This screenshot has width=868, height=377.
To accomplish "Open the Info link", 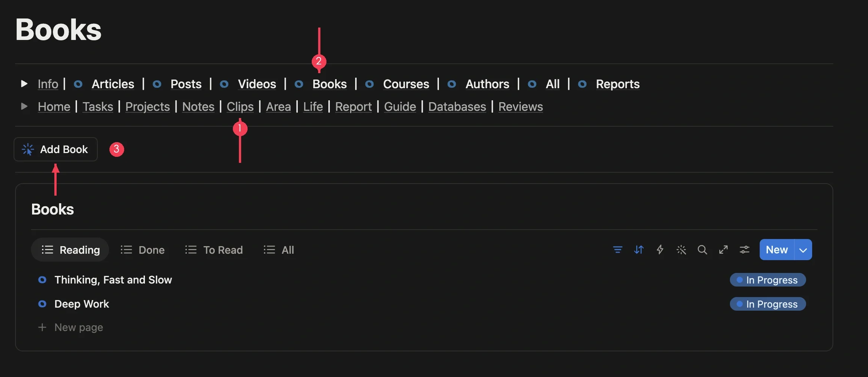I will click(48, 84).
